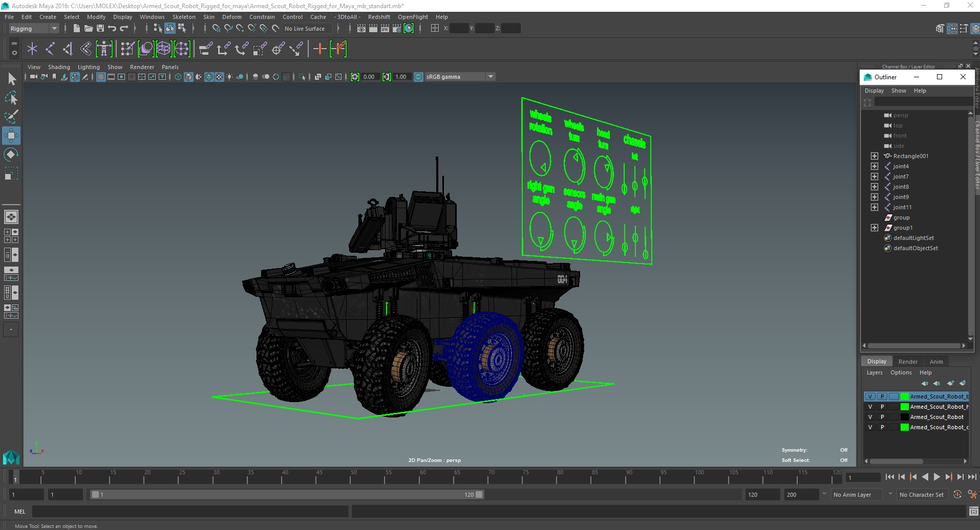Image resolution: width=980 pixels, height=530 pixels.
Task: Activate the Move tool in toolbox
Action: coord(11,136)
